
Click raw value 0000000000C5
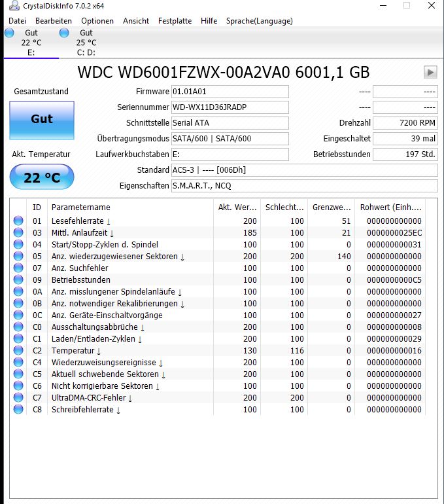tap(394, 280)
